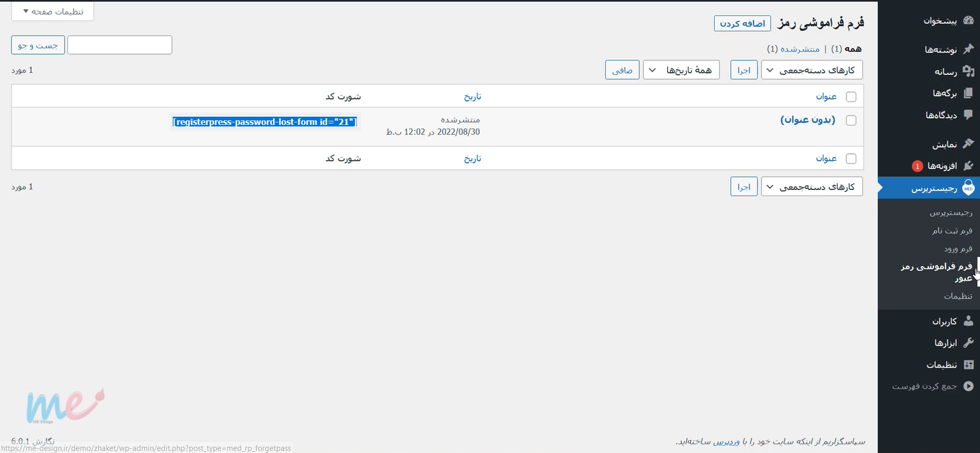
Task: Click the registerpress-password-lost-form shortcode field
Action: click(x=264, y=122)
